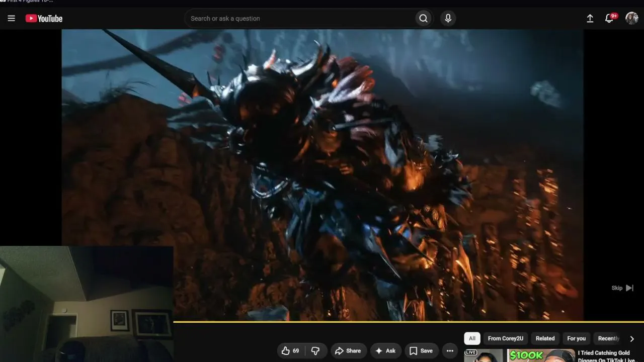Click the search magnifier button

coord(424,19)
